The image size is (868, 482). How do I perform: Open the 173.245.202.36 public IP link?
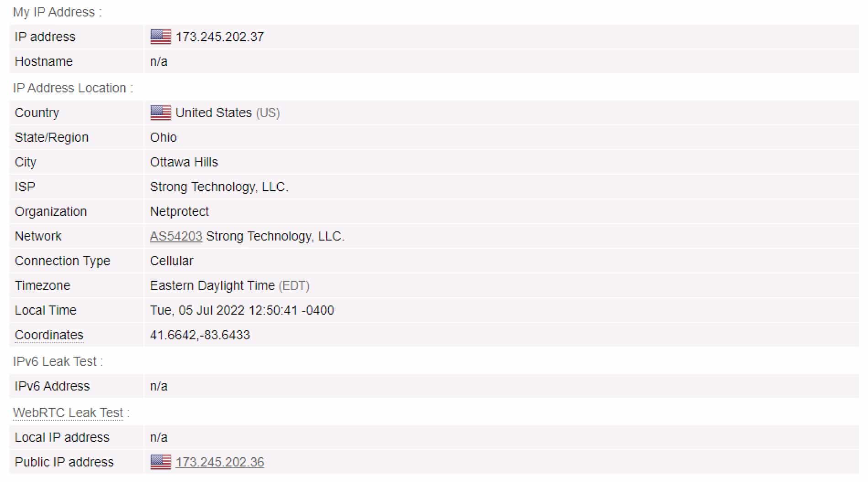[220, 462]
